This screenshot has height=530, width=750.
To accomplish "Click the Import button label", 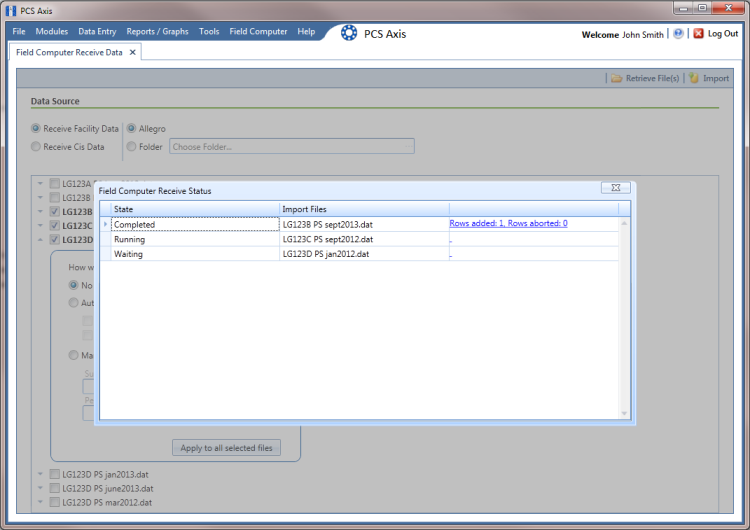I will point(716,78).
